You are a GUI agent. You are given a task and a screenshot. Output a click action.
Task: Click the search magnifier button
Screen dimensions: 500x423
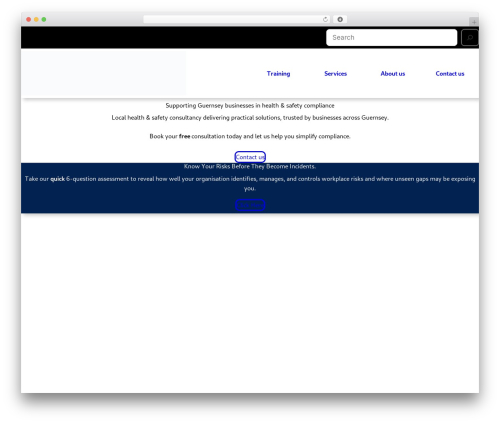(x=470, y=38)
